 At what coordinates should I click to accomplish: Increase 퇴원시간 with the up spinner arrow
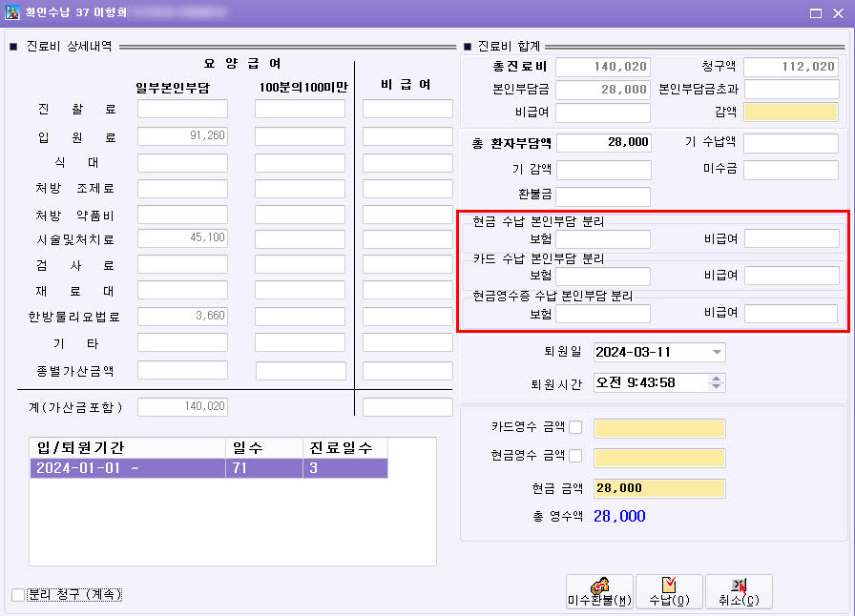click(x=717, y=378)
